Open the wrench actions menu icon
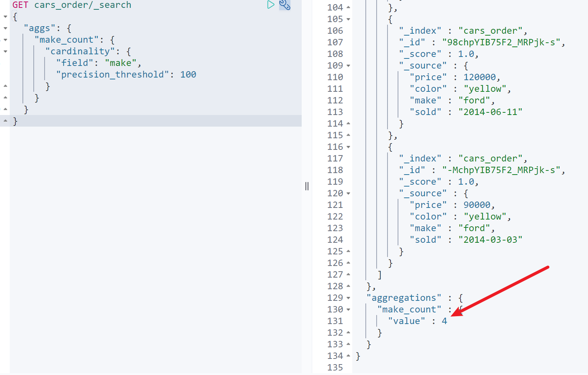The height and width of the screenshot is (375, 588). click(285, 5)
